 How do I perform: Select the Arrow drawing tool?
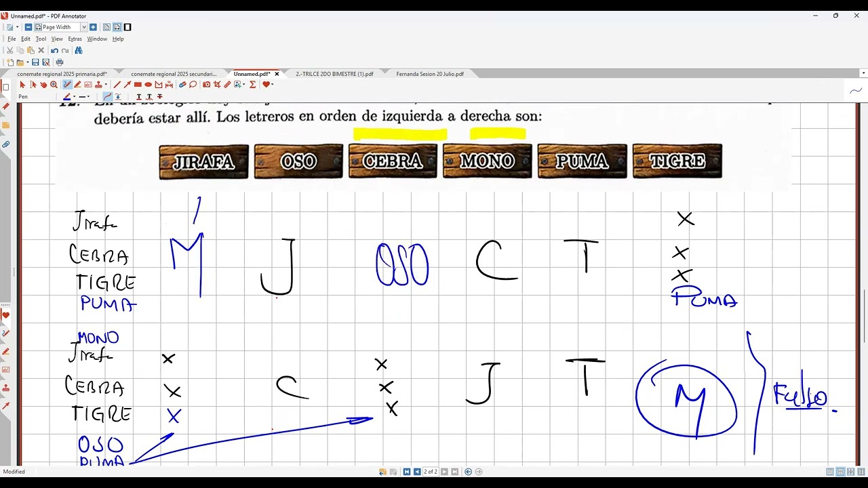coord(127,85)
